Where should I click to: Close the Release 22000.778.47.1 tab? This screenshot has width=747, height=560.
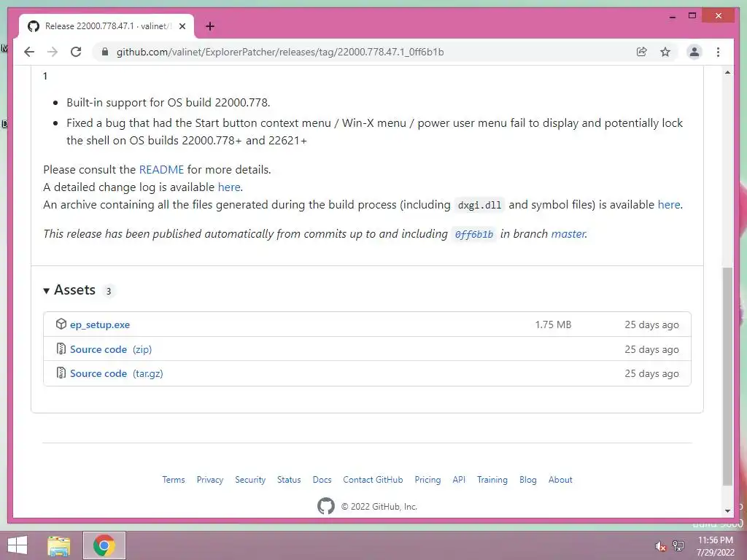[182, 26]
